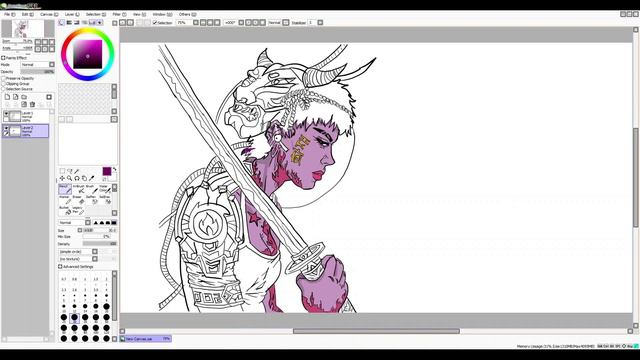Toggle visibility eye of Layer2
Viewport: 640px width, 360px height.
pyautogui.click(x=6, y=128)
